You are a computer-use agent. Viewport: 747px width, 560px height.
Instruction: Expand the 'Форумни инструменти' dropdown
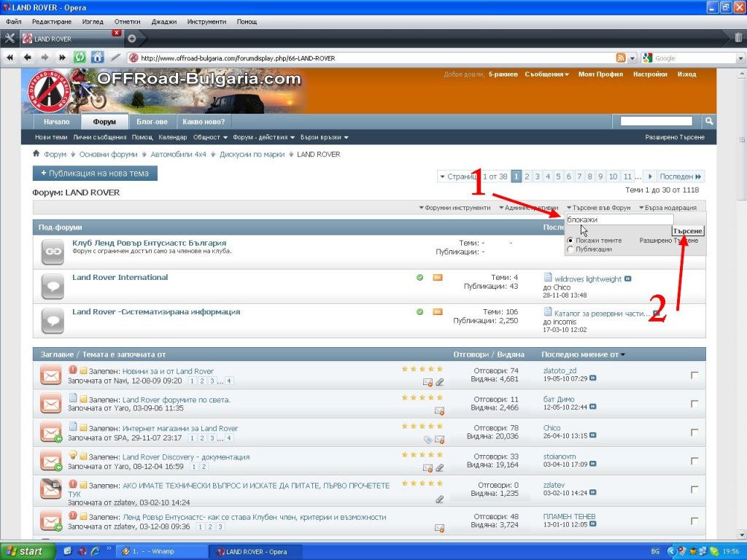coord(454,208)
